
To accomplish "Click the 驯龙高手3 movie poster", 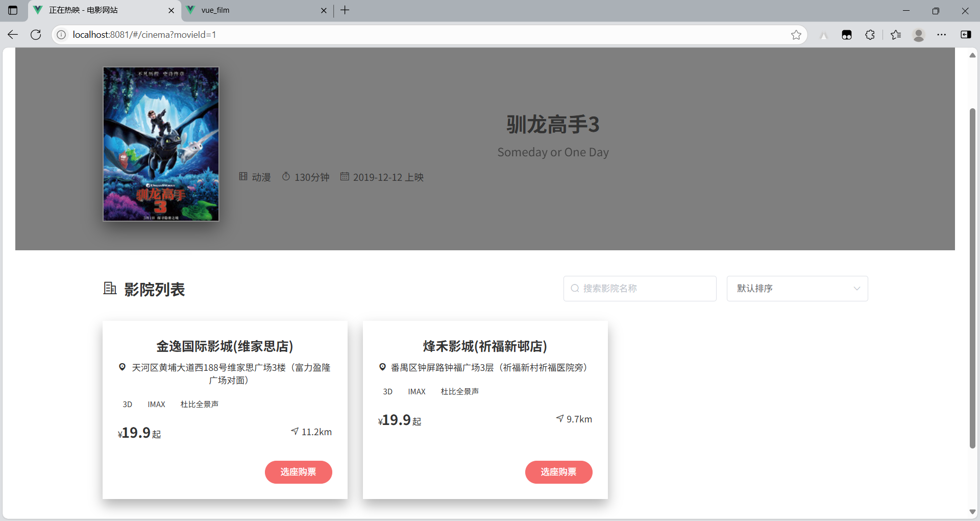I will tap(161, 144).
